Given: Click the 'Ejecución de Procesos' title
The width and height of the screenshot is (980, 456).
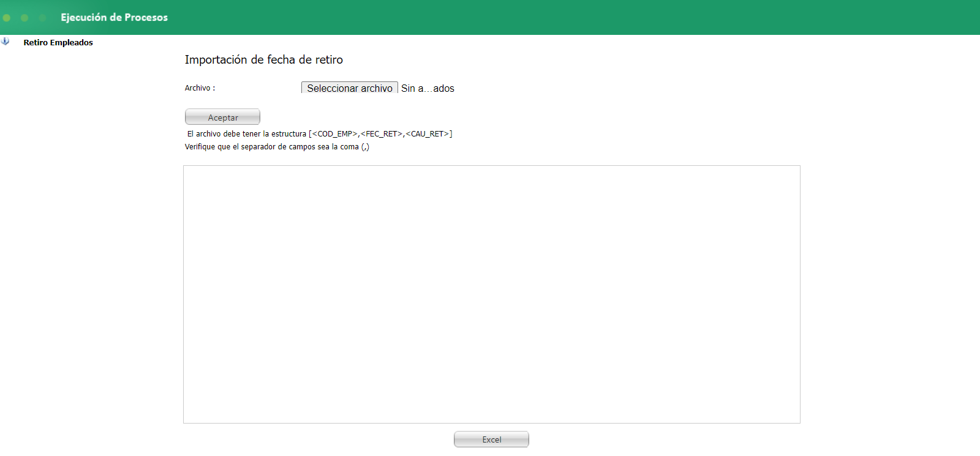Looking at the screenshot, I should click(x=114, y=17).
